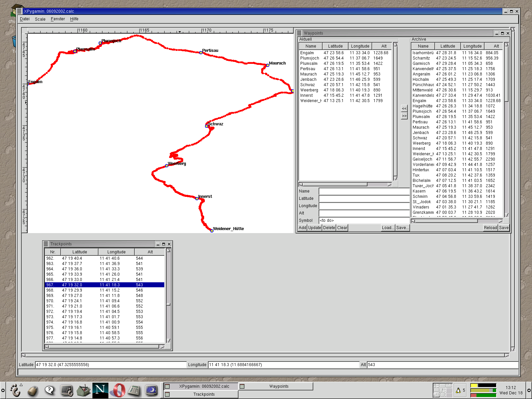The width and height of the screenshot is (532, 399).
Task: Launch the Netscape browser icon
Action: [x=100, y=390]
